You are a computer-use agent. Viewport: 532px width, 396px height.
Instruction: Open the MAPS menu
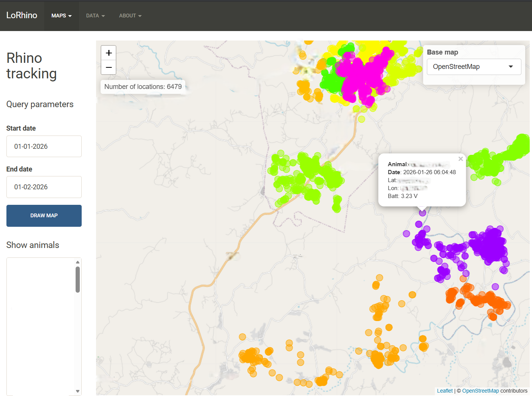[x=61, y=16]
